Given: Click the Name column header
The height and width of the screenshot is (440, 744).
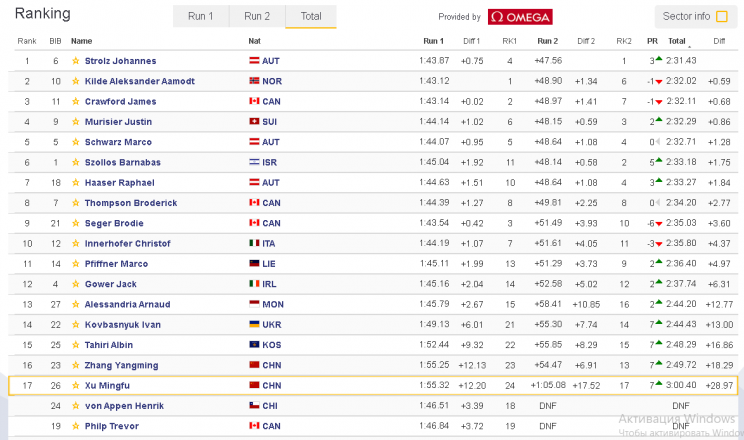Looking at the screenshot, I should point(82,41).
